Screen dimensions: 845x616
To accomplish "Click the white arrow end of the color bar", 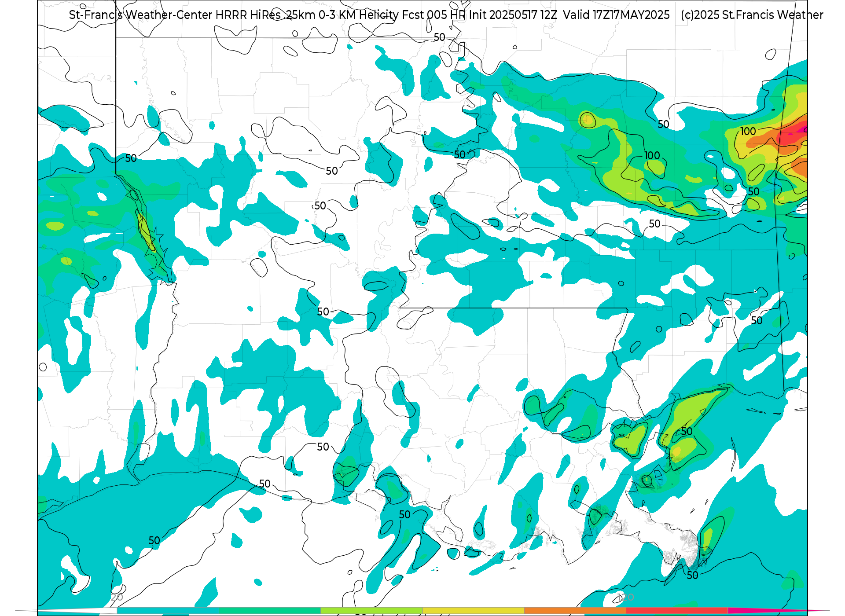I will pyautogui.click(x=66, y=611).
